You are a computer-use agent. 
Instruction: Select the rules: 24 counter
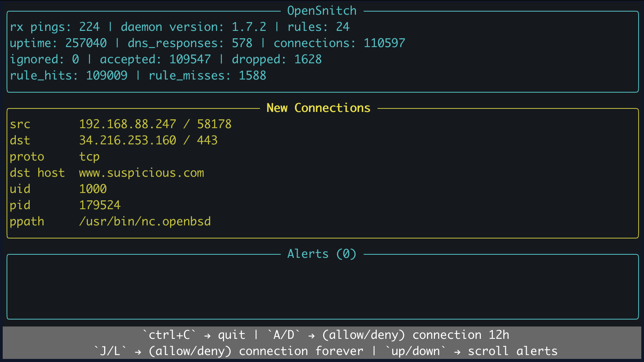tap(318, 27)
